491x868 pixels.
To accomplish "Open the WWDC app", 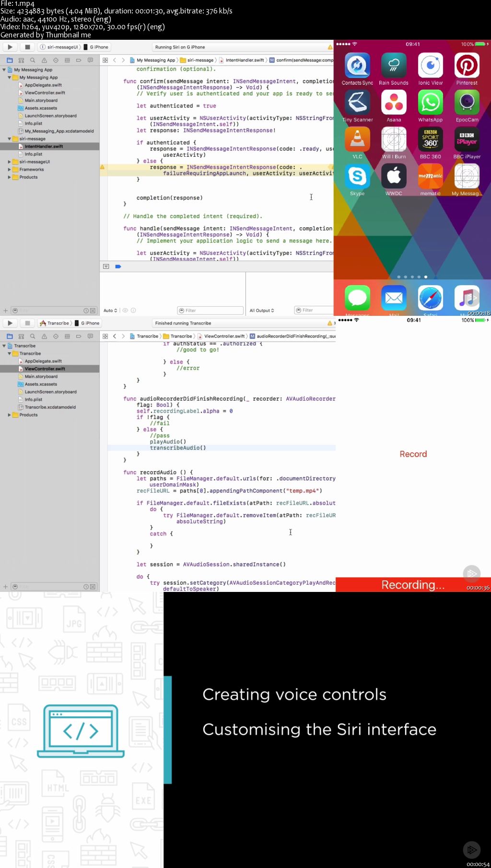I will click(x=394, y=176).
